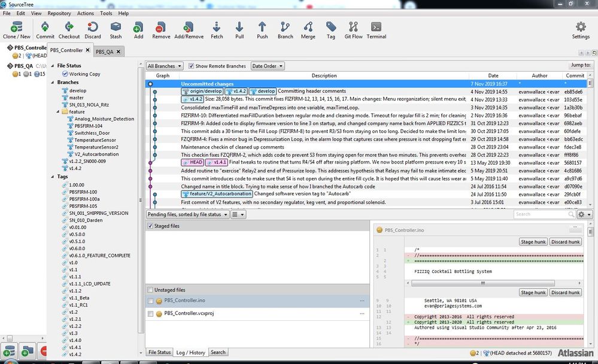Toggle the Show Remote Branches checkbox
Screen dimensions: 598x364
[x=192, y=66]
